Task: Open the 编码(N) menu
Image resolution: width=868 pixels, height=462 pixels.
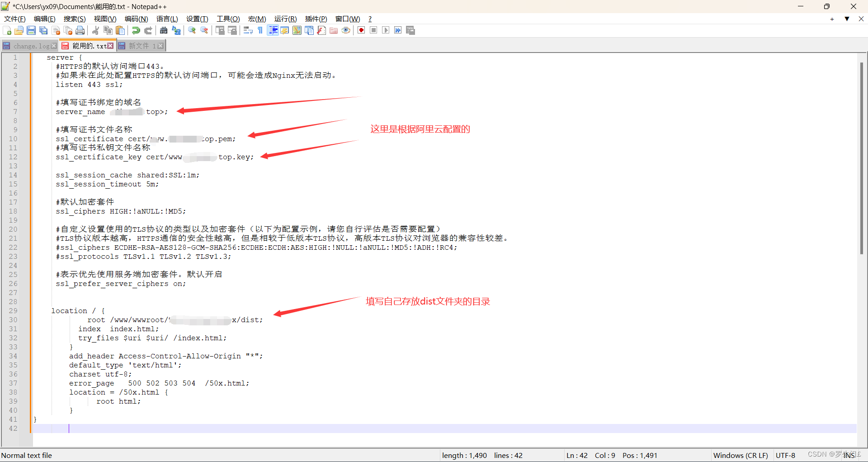Action: click(x=137, y=19)
